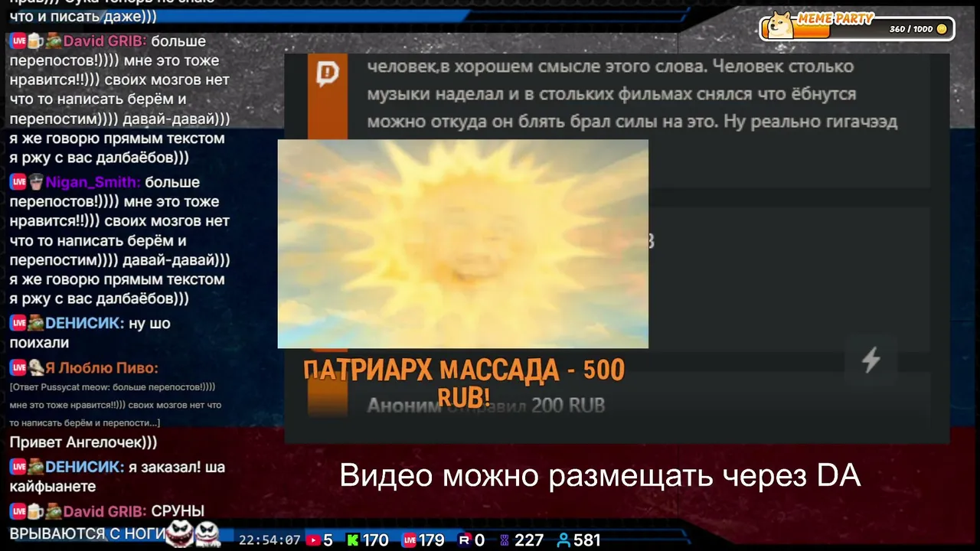
Task: Click the Я Люблю Пиво username
Action: pos(102,368)
